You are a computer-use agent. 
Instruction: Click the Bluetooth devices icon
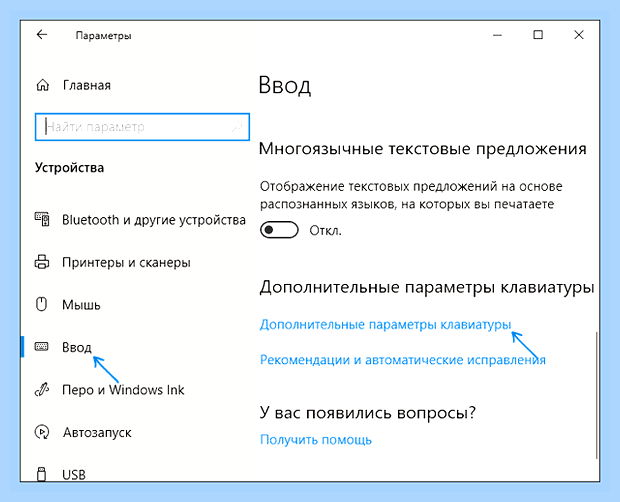point(42,219)
